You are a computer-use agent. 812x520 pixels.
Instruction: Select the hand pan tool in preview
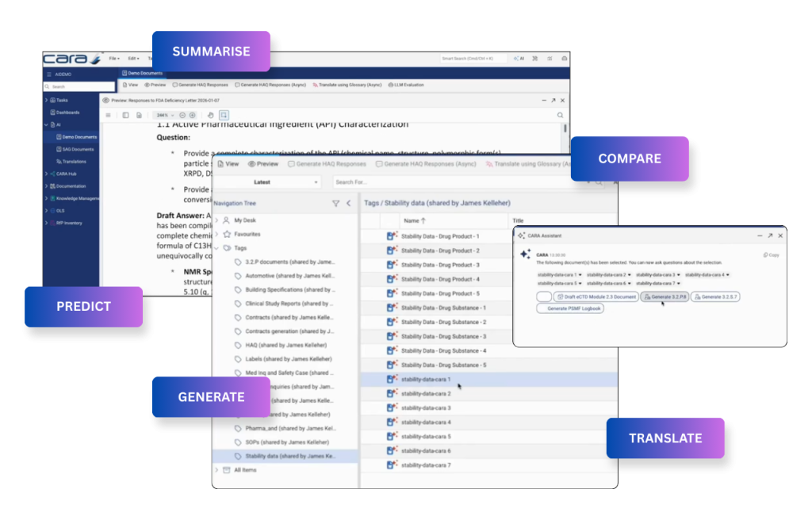(x=210, y=115)
